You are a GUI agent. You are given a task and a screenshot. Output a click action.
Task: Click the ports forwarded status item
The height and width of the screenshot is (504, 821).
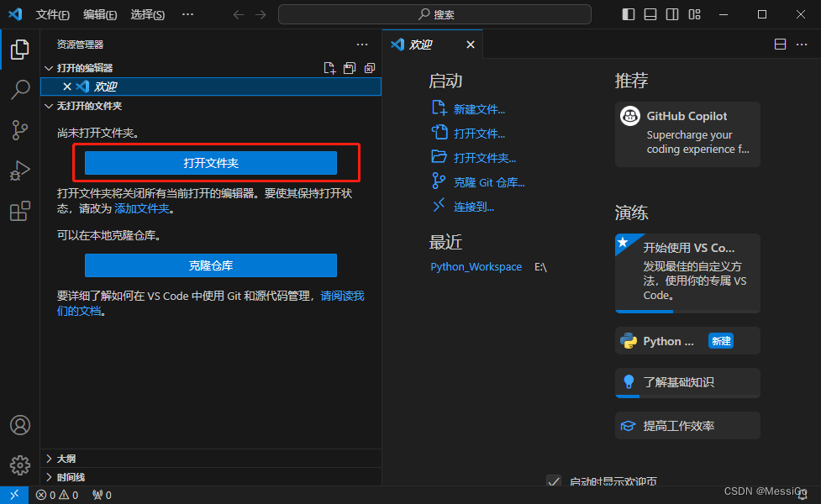click(x=103, y=495)
